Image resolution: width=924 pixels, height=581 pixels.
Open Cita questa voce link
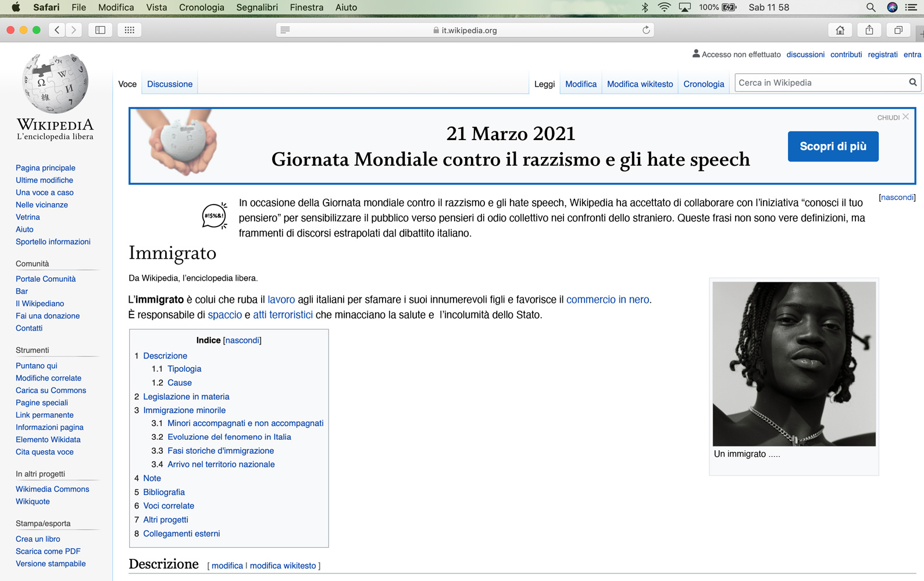(x=44, y=452)
